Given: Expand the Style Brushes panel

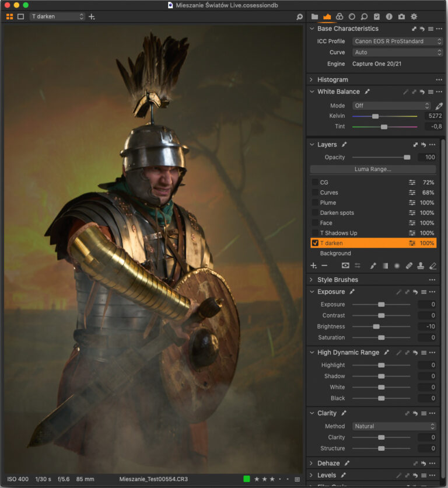Looking at the screenshot, I should click(311, 280).
